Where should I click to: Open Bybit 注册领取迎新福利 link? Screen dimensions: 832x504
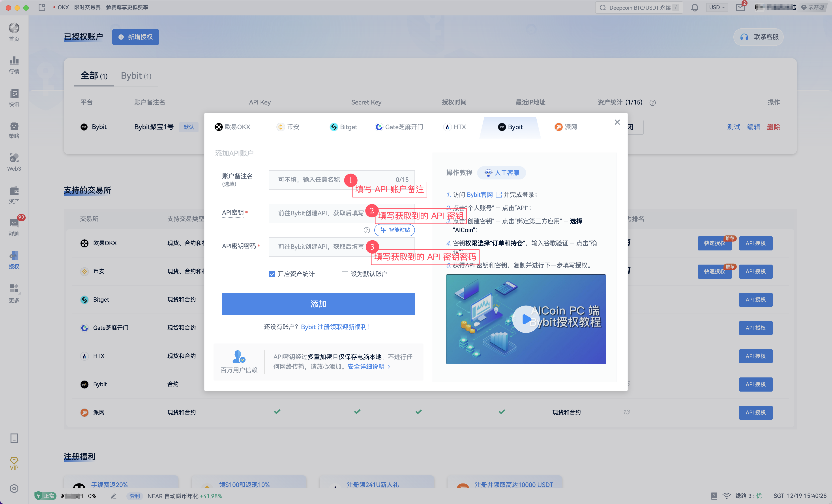pyautogui.click(x=335, y=327)
